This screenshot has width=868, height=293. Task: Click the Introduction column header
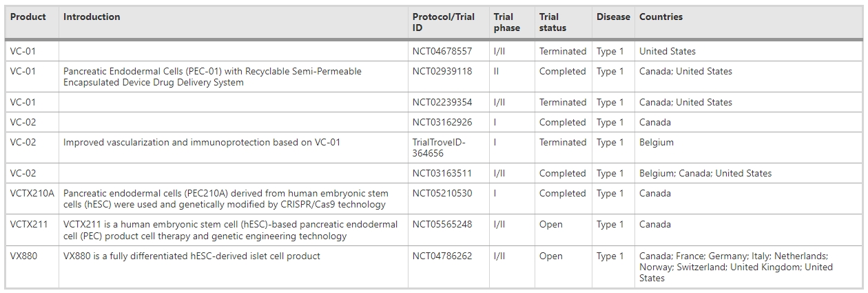(92, 17)
